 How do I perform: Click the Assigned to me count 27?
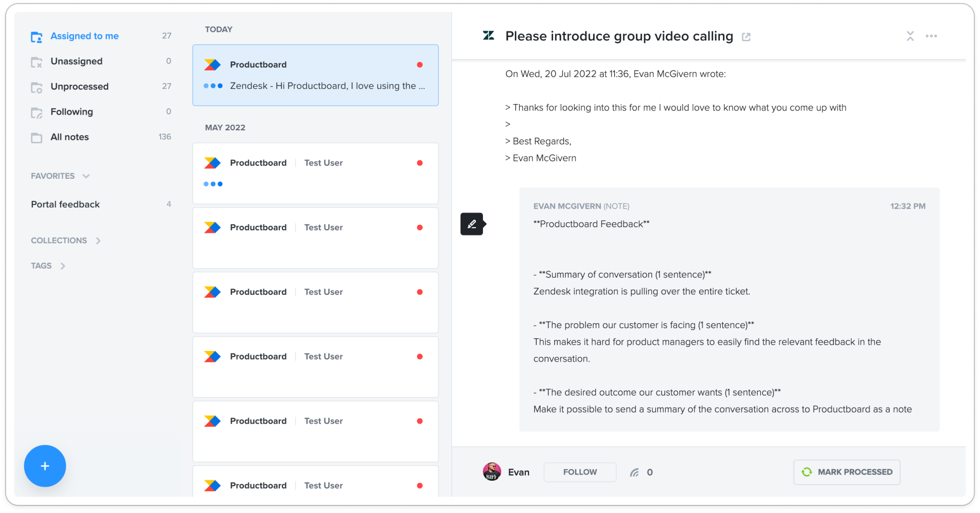click(x=167, y=36)
